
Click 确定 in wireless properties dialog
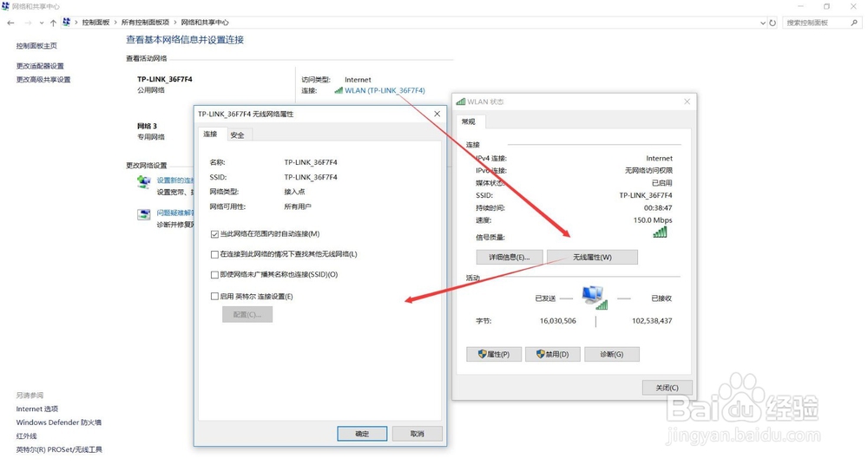coord(362,434)
